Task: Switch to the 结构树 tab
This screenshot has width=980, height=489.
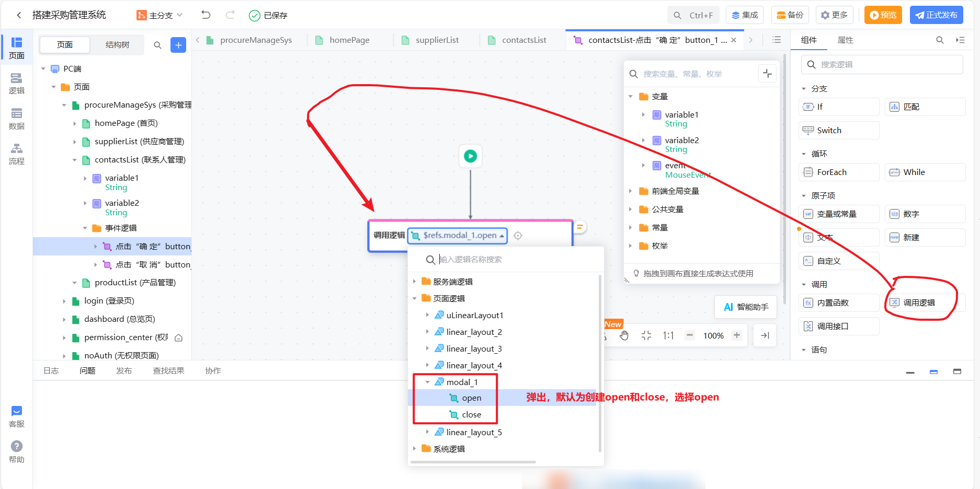Action: [117, 45]
